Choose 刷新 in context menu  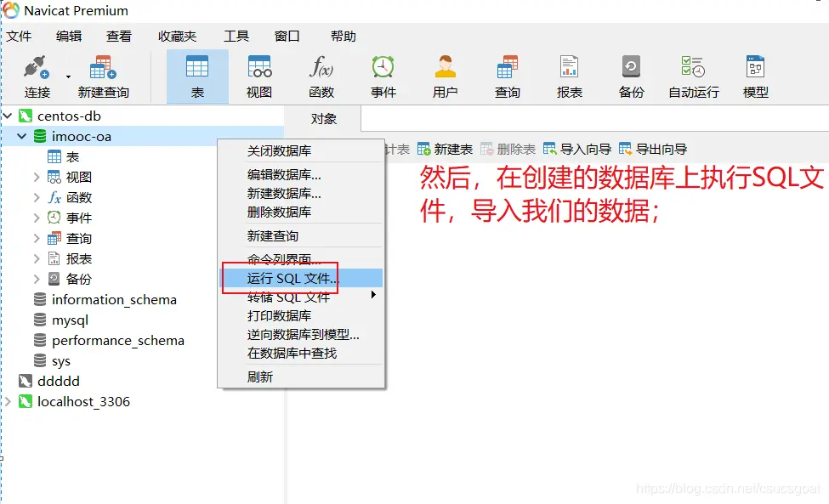point(301,377)
